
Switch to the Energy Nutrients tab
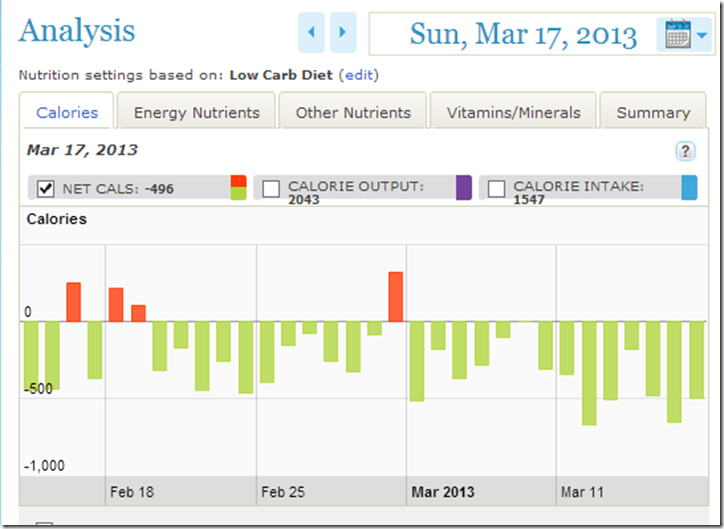pos(197,113)
